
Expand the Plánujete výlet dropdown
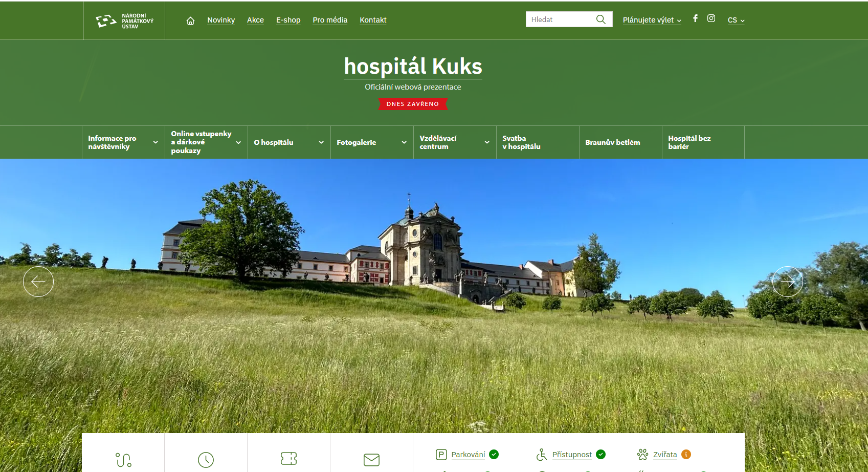[652, 20]
